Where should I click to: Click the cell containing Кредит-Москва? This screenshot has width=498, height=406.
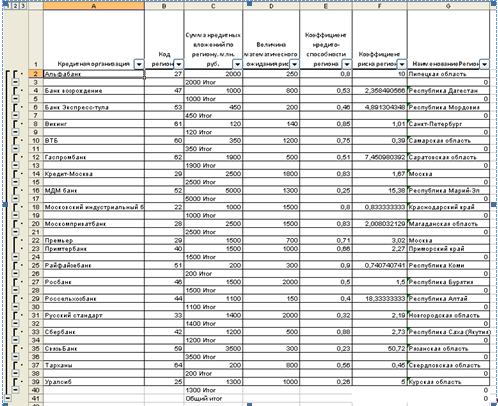[94, 174]
